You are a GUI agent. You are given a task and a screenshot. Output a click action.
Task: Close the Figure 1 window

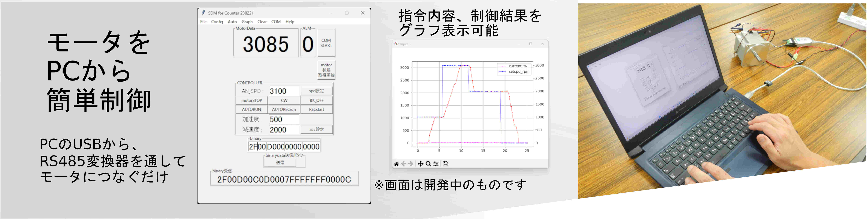[x=542, y=44]
